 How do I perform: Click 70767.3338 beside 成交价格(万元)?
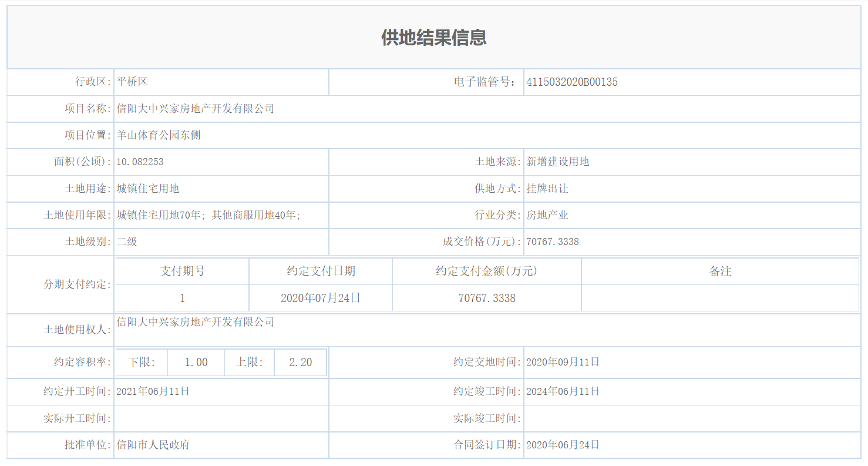[553, 242]
